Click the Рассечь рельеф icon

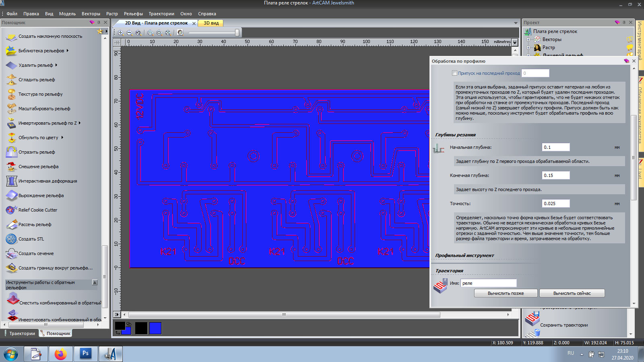[11, 225]
